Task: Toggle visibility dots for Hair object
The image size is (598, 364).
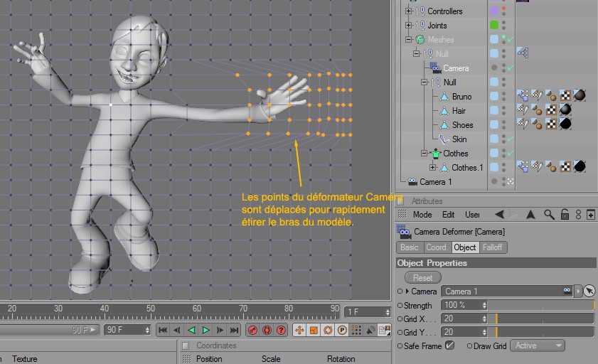Action: point(503,110)
